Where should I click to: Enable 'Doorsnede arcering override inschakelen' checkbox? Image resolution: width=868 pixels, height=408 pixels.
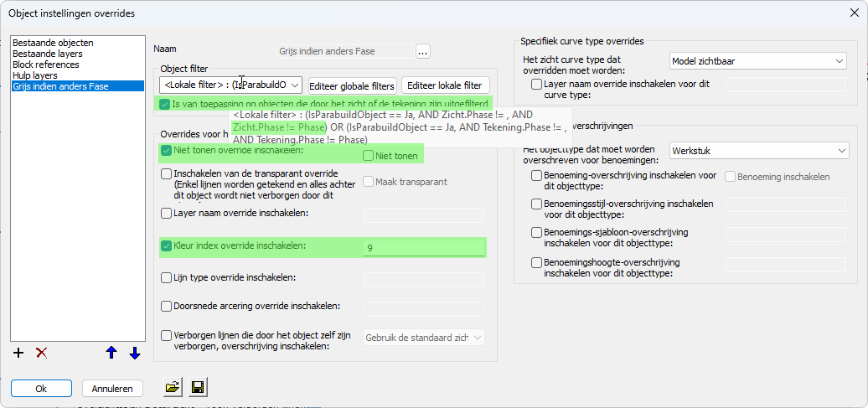pos(166,307)
